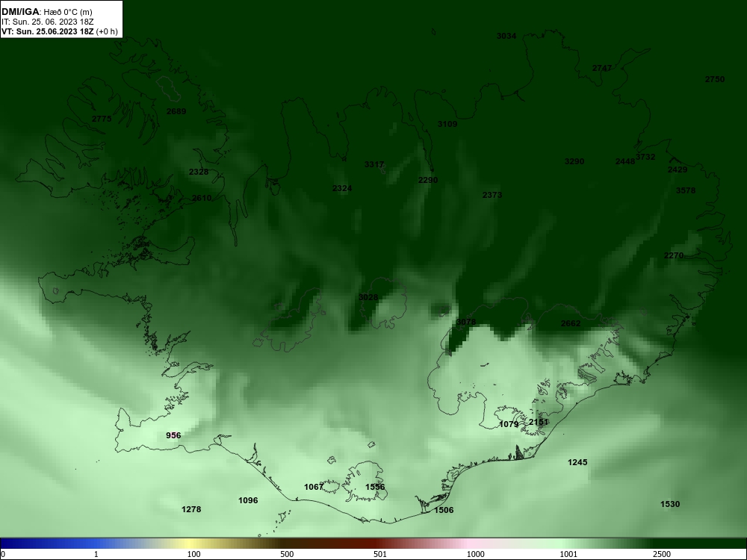Click the 'VT: Sun. 25.06.2023 18Z (+0 h)' line
The height and width of the screenshot is (560, 747).
click(x=60, y=31)
